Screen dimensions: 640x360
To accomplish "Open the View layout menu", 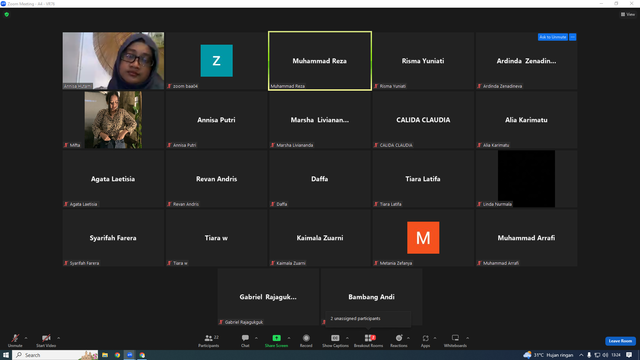I will click(x=628, y=14).
